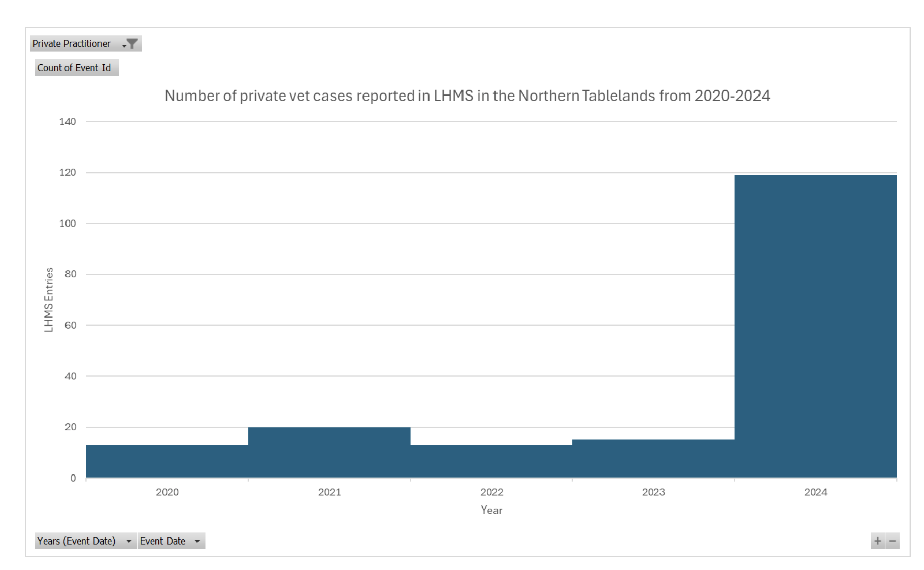Click the arrow icon beside Years (Event Date)
Image resolution: width=924 pixels, height=570 pixels.
click(128, 541)
